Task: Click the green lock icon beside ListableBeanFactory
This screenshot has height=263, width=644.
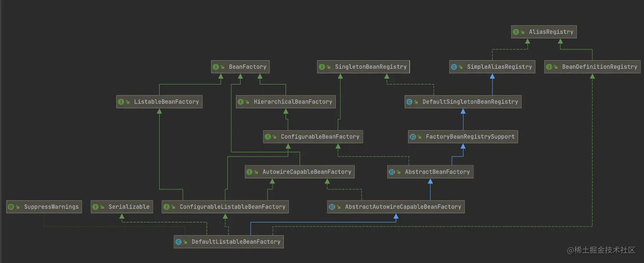Action: [128, 102]
